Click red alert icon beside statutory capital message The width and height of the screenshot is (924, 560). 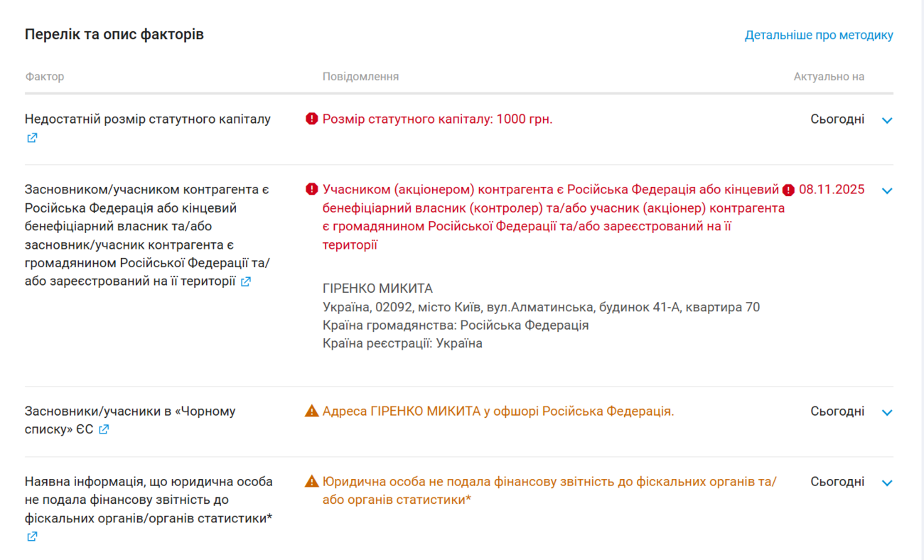pyautogui.click(x=311, y=119)
